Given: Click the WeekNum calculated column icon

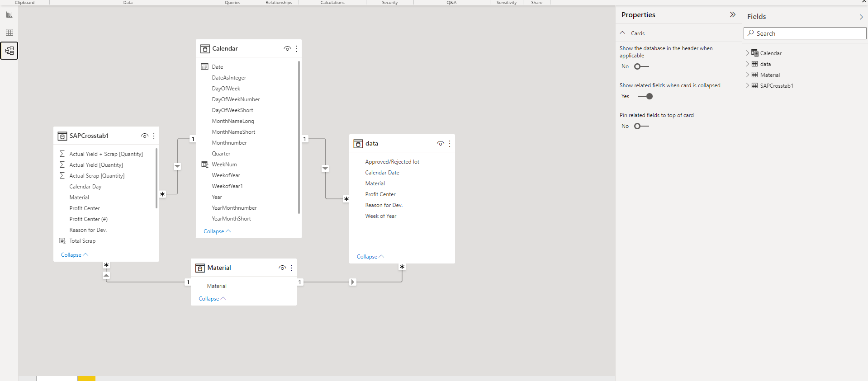Looking at the screenshot, I should tap(205, 165).
